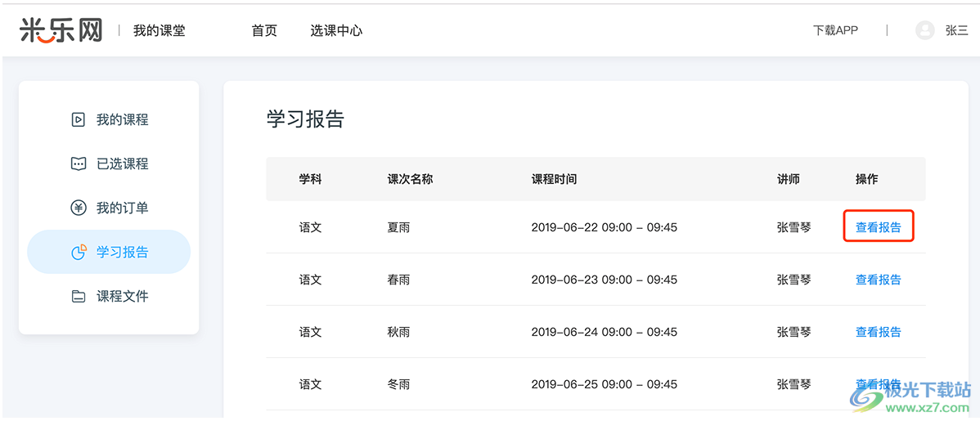Click the folder icon for 课程文件
This screenshot has width=980, height=421.
tap(79, 296)
